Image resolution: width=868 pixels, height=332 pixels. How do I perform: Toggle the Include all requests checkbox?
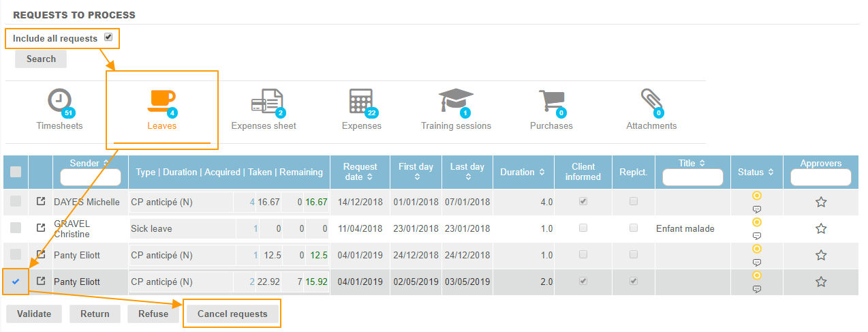(x=108, y=37)
